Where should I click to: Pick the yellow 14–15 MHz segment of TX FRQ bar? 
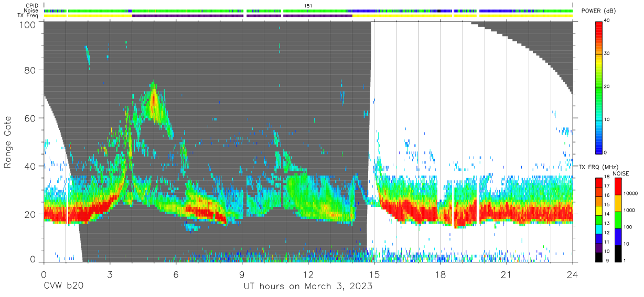click(x=599, y=211)
